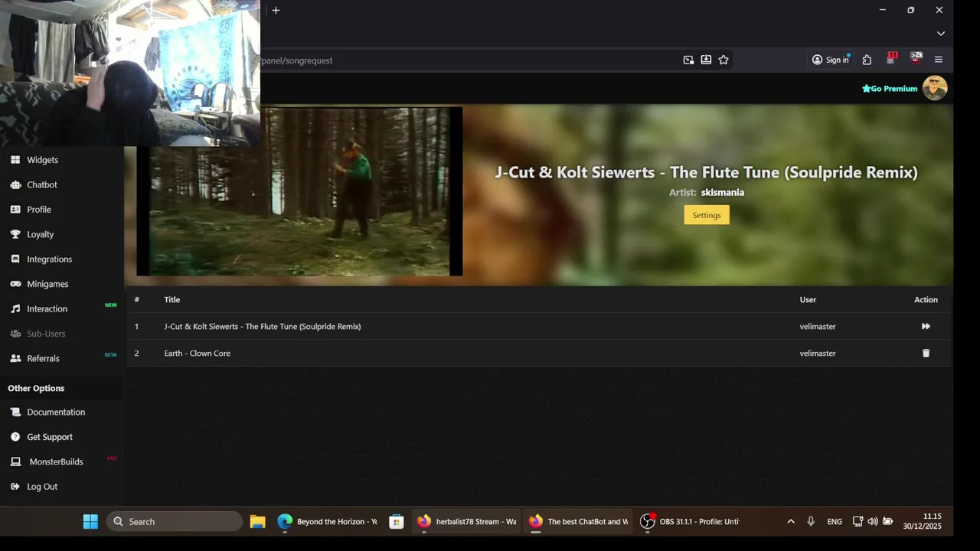Screen dimensions: 980x551
Task: Open Widgets in the sidebar
Action: (x=42, y=160)
